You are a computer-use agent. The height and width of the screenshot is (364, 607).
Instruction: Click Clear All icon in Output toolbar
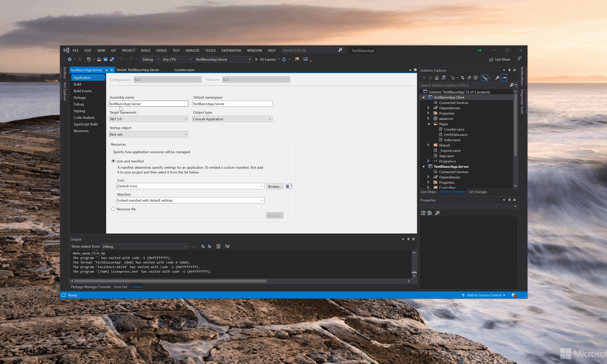[x=218, y=246]
